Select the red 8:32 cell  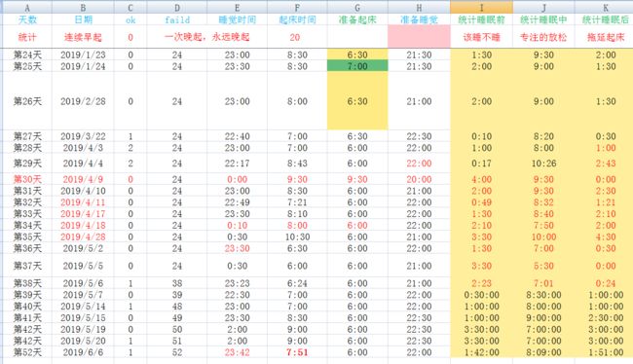coord(543,202)
